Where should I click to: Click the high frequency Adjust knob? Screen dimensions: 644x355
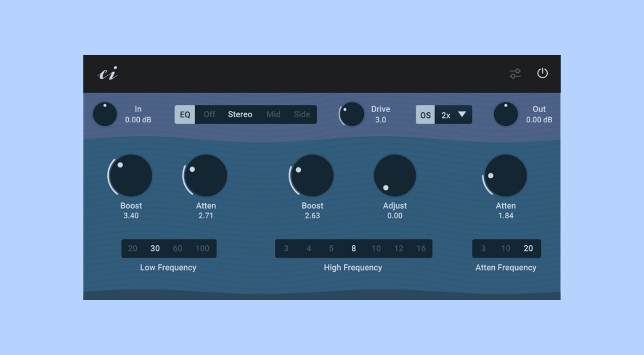click(395, 175)
